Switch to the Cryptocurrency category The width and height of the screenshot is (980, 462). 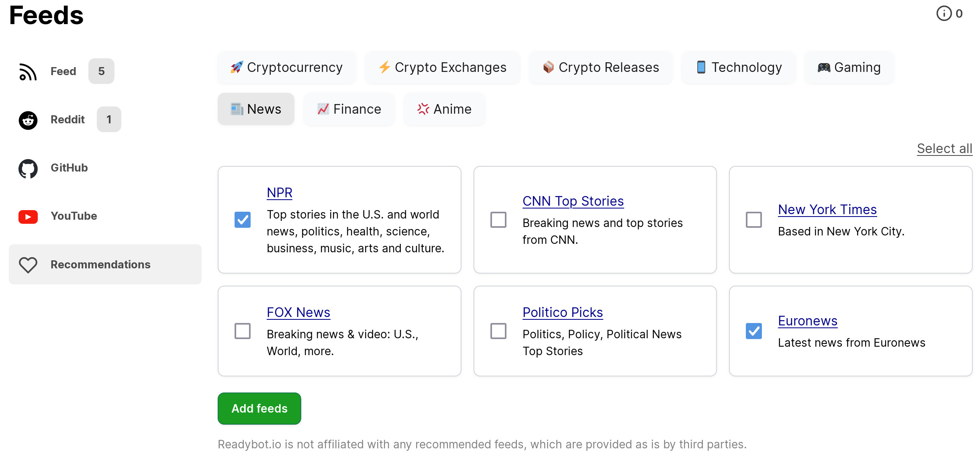click(286, 67)
